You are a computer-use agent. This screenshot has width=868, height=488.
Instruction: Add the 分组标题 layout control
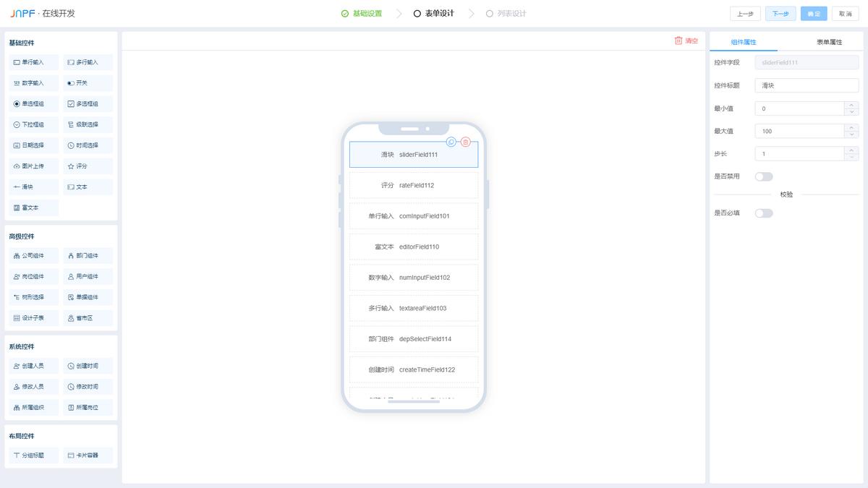34,455
